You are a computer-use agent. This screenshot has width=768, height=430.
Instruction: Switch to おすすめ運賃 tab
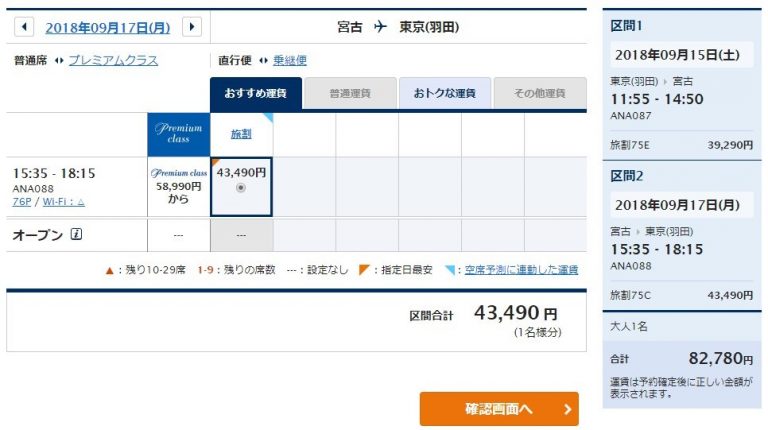click(256, 93)
